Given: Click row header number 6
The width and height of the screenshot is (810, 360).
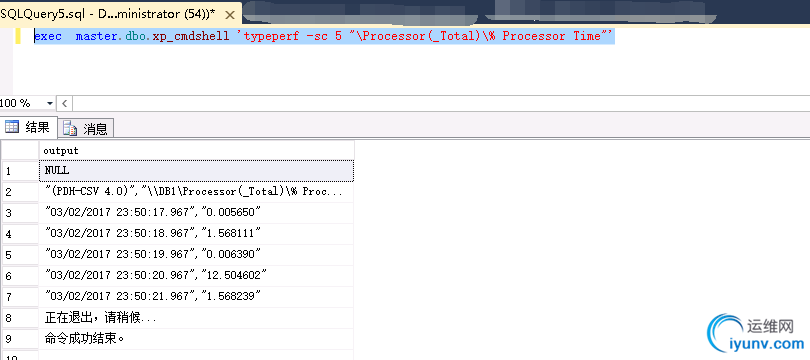Looking at the screenshot, I should click(20, 276).
